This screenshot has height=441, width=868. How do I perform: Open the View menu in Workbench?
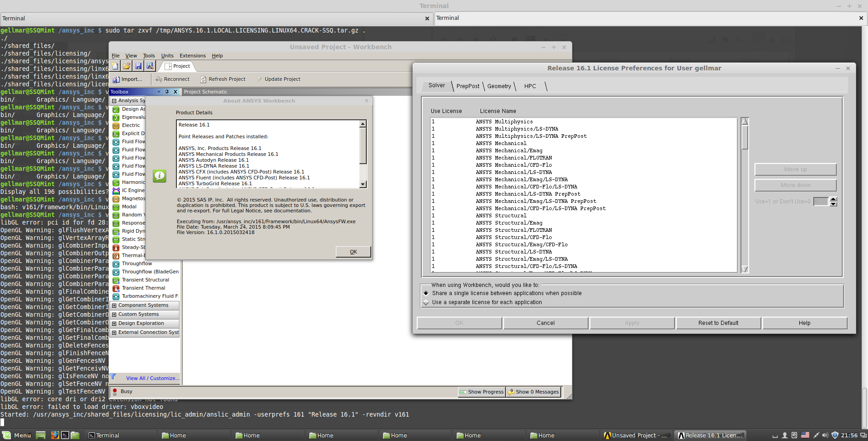tap(131, 56)
